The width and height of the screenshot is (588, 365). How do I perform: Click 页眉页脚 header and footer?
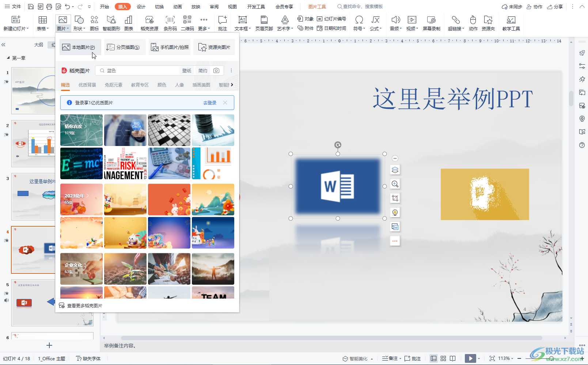coord(264,23)
